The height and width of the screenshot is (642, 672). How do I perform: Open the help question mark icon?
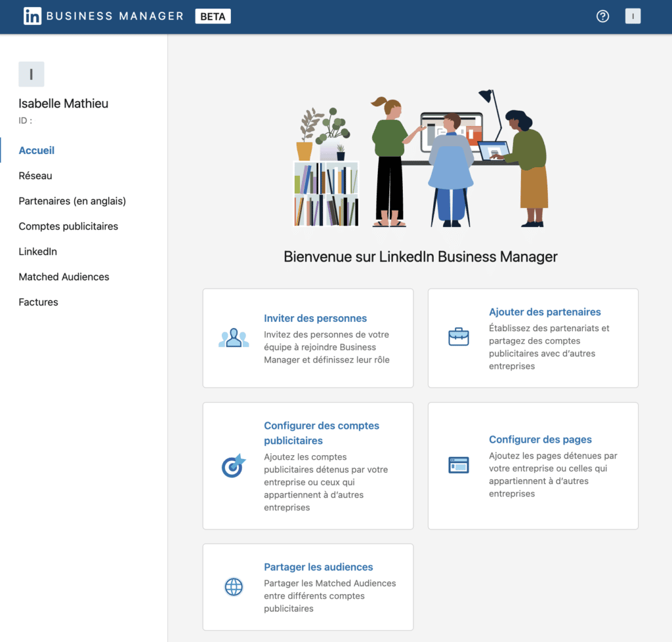pyautogui.click(x=602, y=16)
